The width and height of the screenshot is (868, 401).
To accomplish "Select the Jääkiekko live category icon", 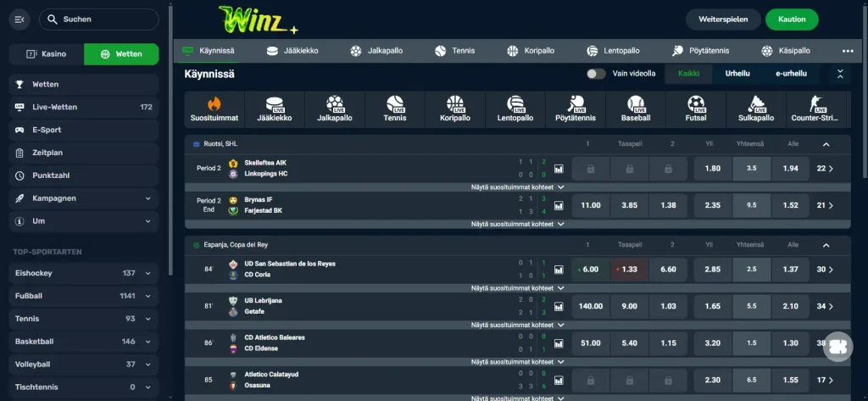I will pyautogui.click(x=274, y=109).
